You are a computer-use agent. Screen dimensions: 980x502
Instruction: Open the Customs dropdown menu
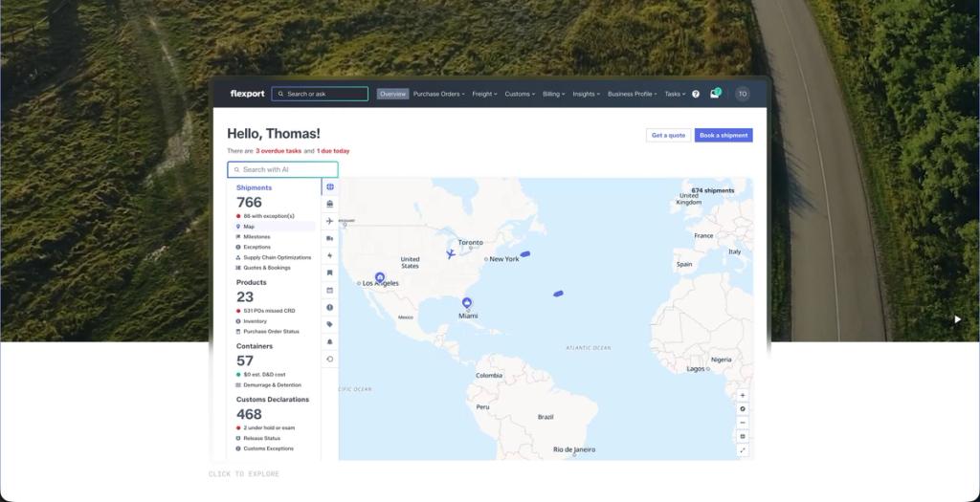coord(520,95)
